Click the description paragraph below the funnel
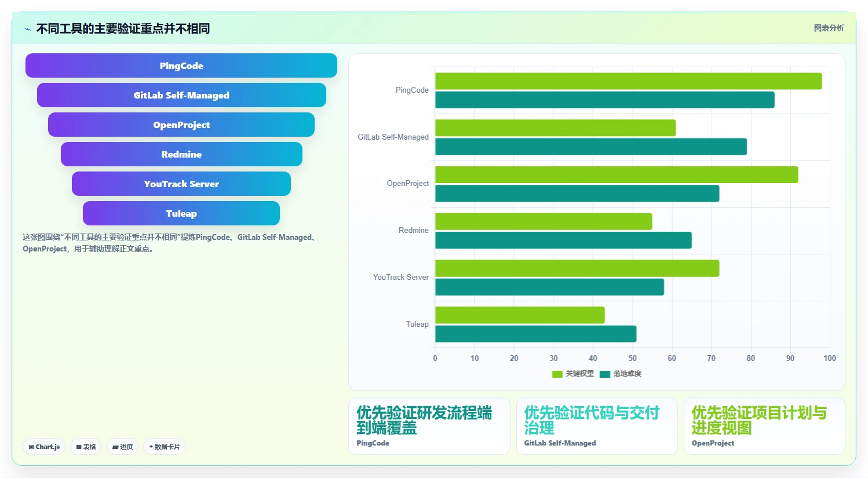The image size is (868, 478). click(x=170, y=243)
